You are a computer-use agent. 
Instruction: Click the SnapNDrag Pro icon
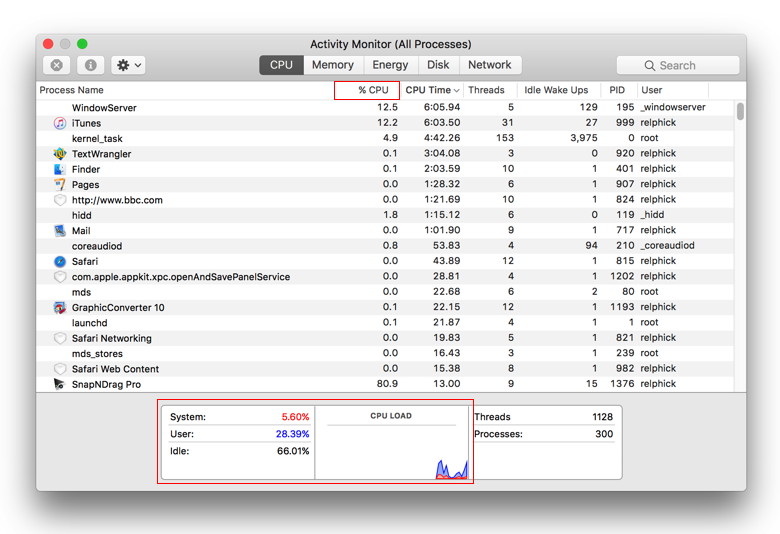pos(60,384)
